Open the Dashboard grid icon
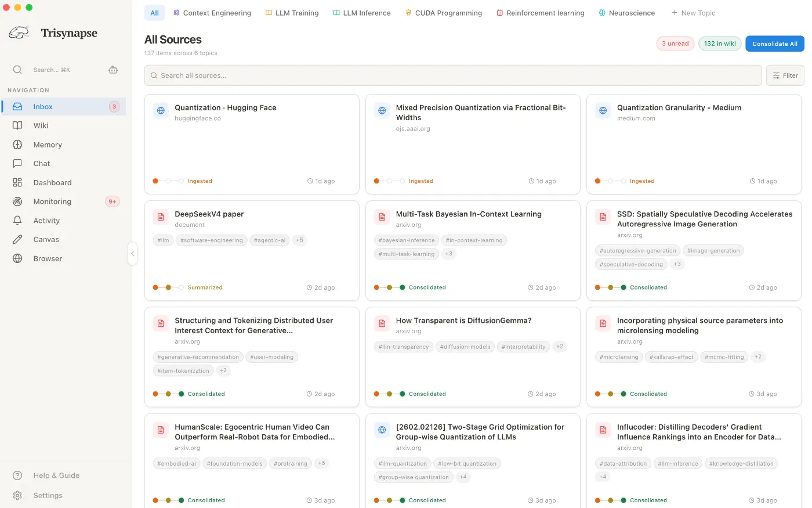 click(x=17, y=182)
